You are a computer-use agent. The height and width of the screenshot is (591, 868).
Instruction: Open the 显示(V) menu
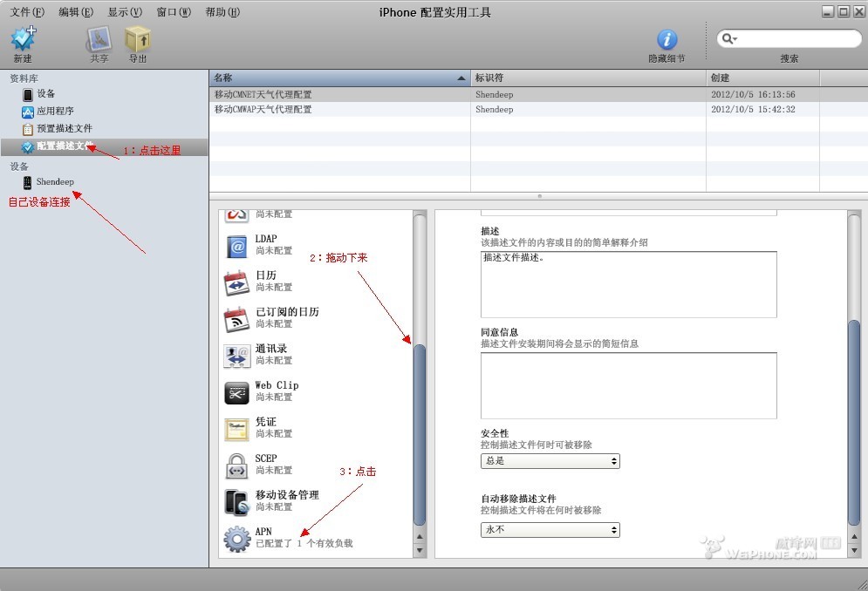(x=125, y=11)
